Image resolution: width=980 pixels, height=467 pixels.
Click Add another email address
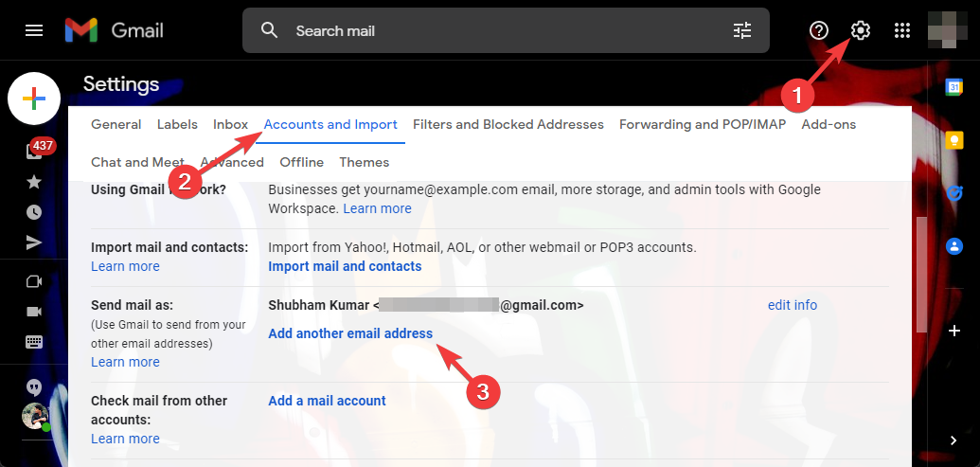350,333
